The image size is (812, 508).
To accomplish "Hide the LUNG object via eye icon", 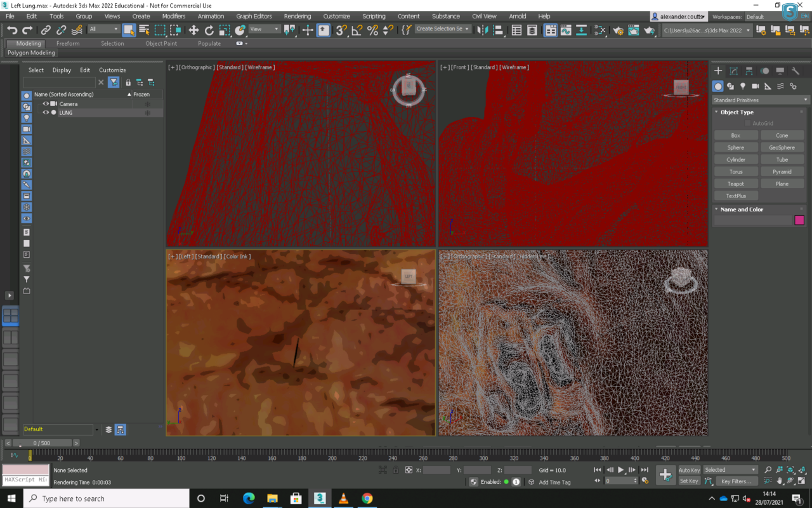I will tap(46, 112).
